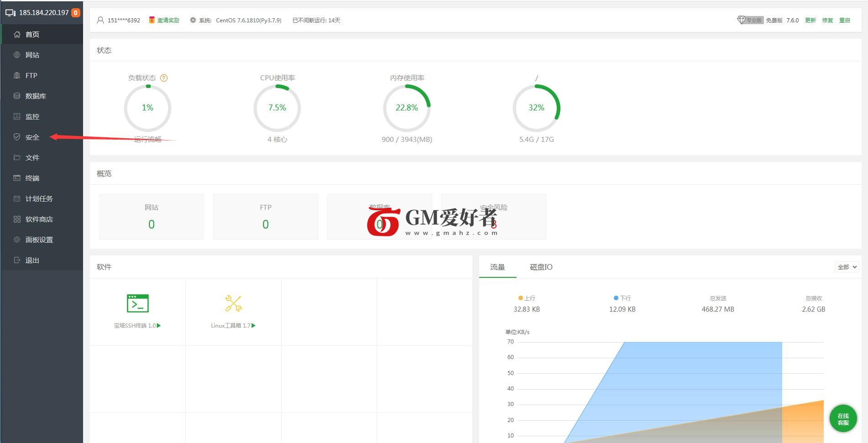Image resolution: width=868 pixels, height=443 pixels.
Task: Switch to the 流量 tab
Action: (497, 267)
